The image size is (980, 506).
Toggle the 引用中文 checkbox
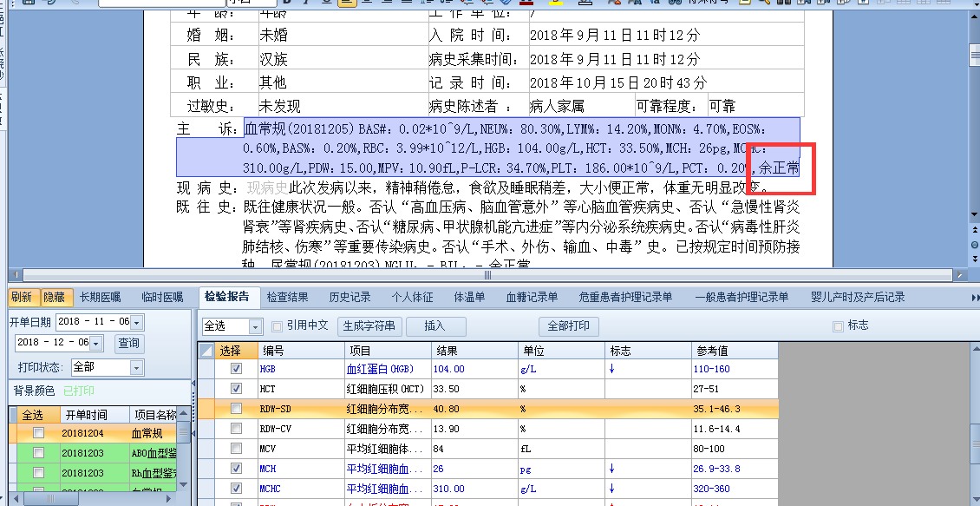tap(277, 325)
